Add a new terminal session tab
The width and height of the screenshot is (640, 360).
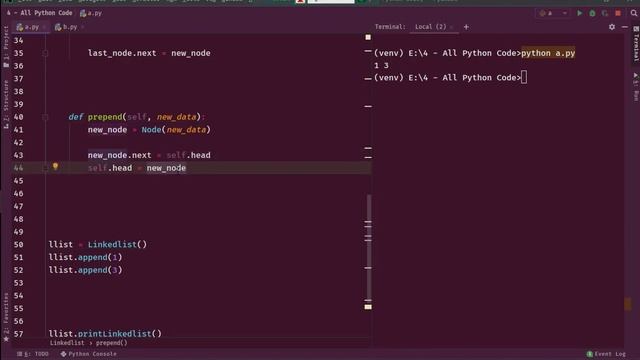(466, 27)
